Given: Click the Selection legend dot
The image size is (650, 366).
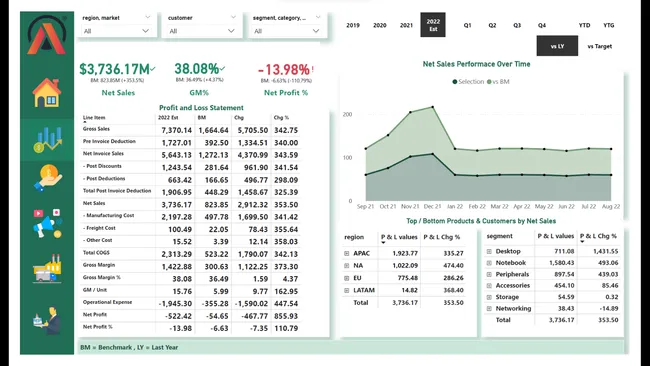Looking at the screenshot, I should (x=455, y=82).
